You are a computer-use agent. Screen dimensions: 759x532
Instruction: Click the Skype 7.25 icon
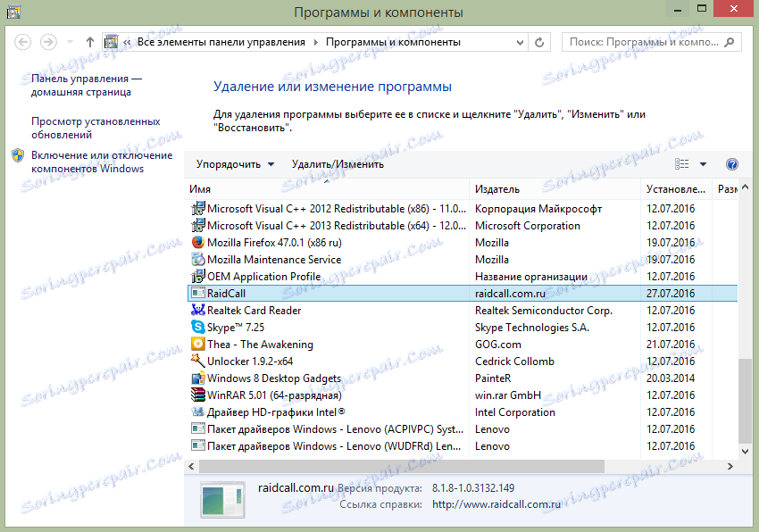[x=198, y=327]
